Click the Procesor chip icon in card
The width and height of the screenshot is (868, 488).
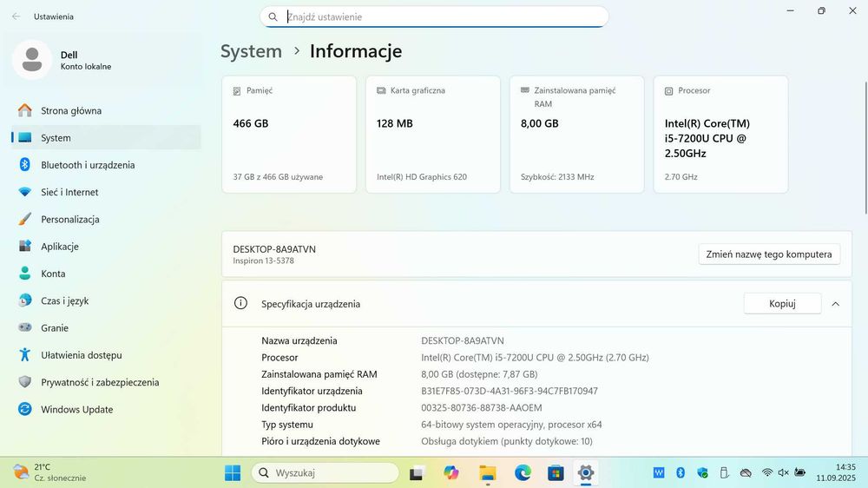tap(668, 91)
